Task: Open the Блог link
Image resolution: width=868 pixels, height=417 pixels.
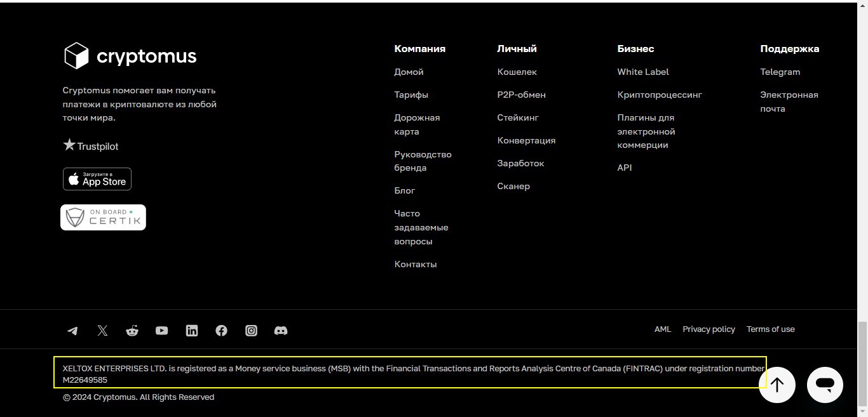Action: [405, 190]
